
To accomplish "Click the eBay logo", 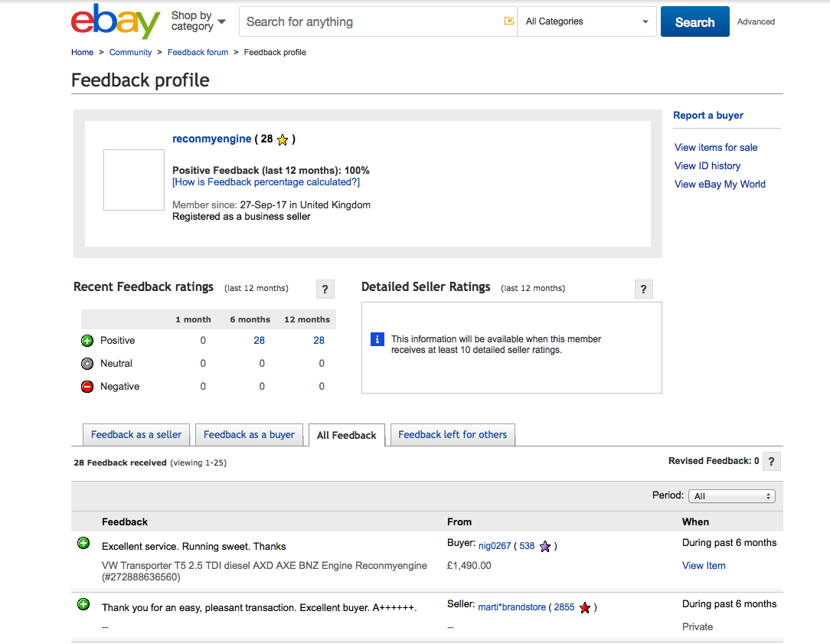I will (116, 21).
